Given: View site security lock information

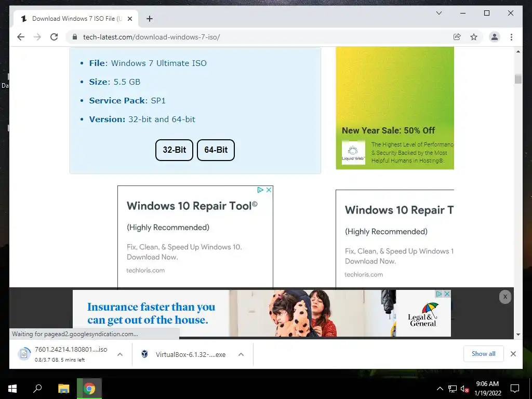Looking at the screenshot, I should (x=75, y=37).
